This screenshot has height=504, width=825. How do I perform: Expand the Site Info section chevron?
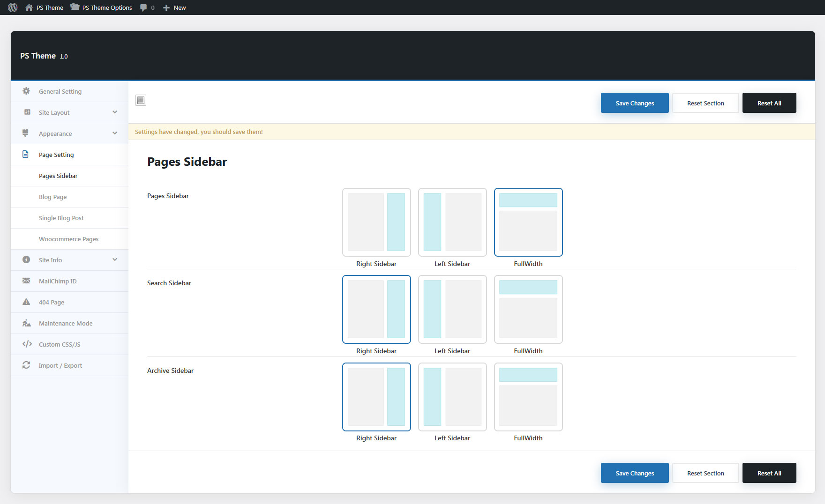click(x=115, y=260)
